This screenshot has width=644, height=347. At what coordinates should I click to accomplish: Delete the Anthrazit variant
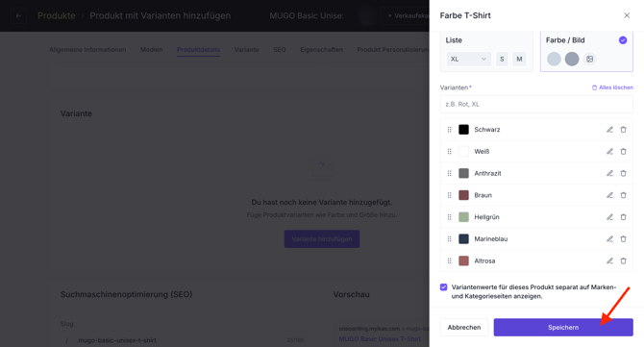pyautogui.click(x=623, y=173)
